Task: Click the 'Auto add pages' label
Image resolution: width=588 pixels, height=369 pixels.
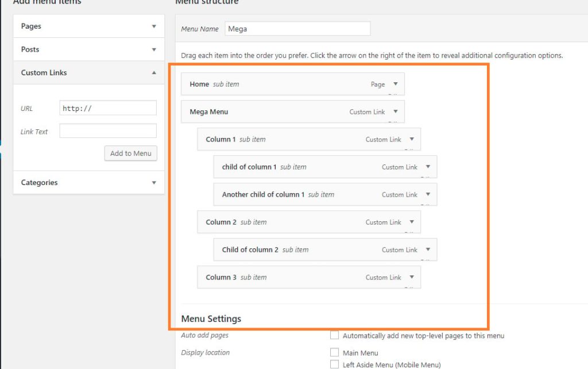Action: [x=205, y=335]
